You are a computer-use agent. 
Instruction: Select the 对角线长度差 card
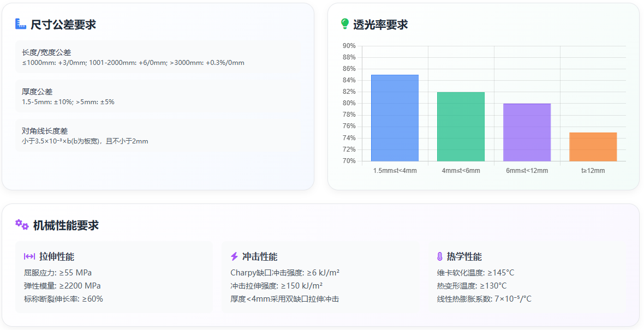coord(158,135)
